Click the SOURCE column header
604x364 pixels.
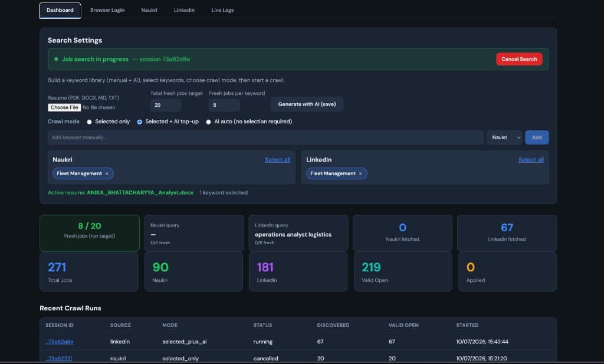[x=120, y=325]
